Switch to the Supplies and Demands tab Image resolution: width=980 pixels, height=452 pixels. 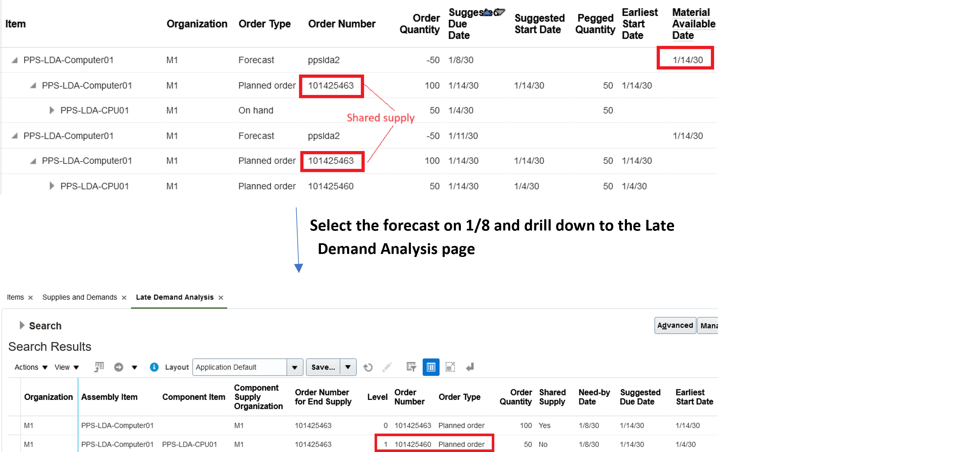(80, 297)
